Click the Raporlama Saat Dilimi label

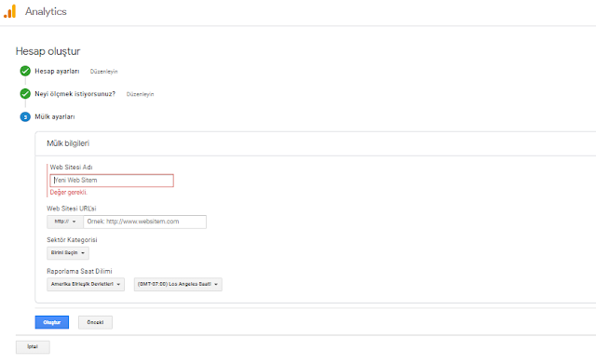(79, 271)
